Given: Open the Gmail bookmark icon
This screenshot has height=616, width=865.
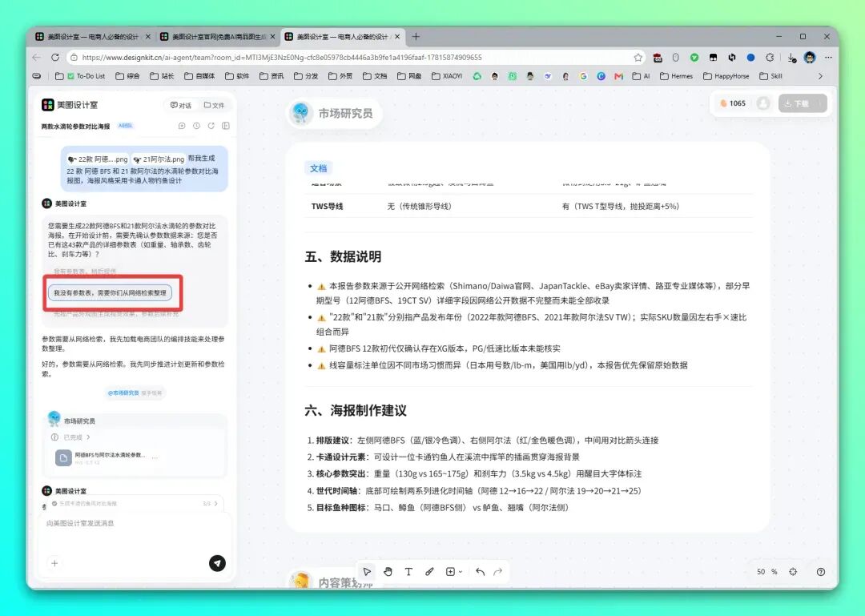Looking at the screenshot, I should 618,76.
